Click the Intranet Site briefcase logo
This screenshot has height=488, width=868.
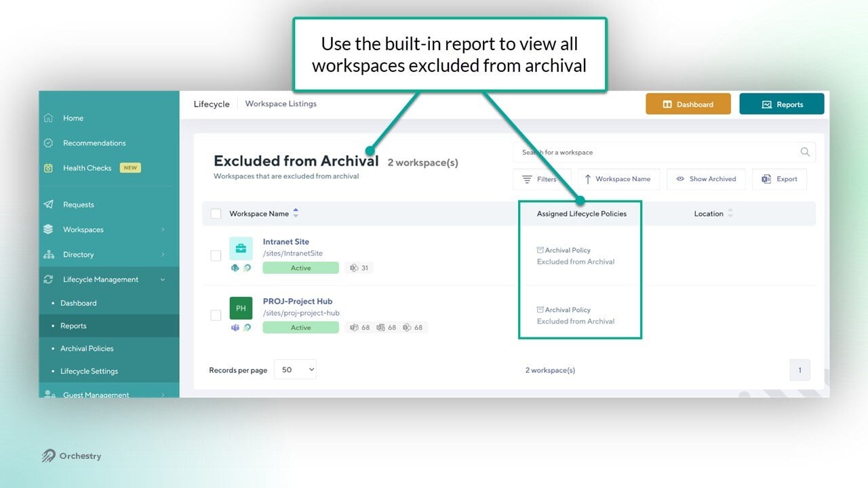pyautogui.click(x=241, y=248)
